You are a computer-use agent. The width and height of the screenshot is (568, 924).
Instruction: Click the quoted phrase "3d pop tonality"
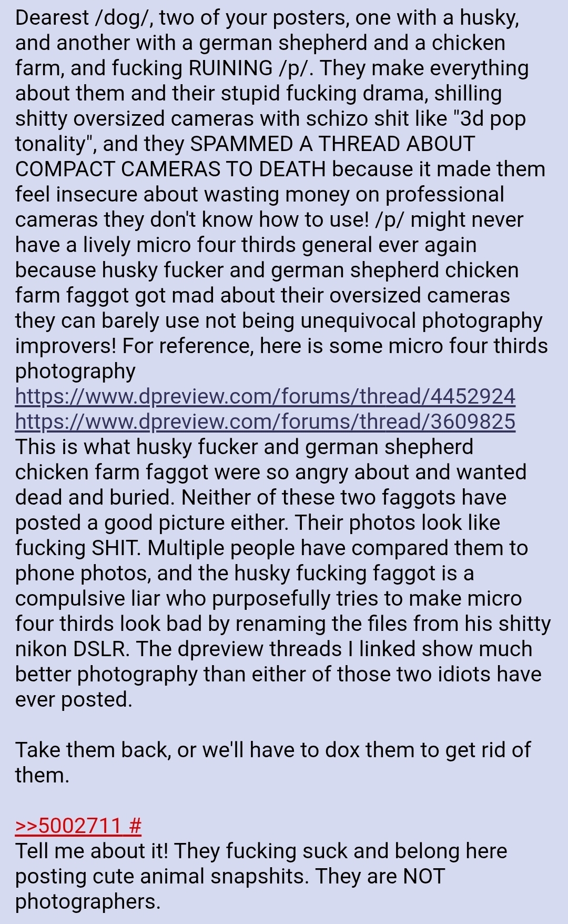coord(270,131)
